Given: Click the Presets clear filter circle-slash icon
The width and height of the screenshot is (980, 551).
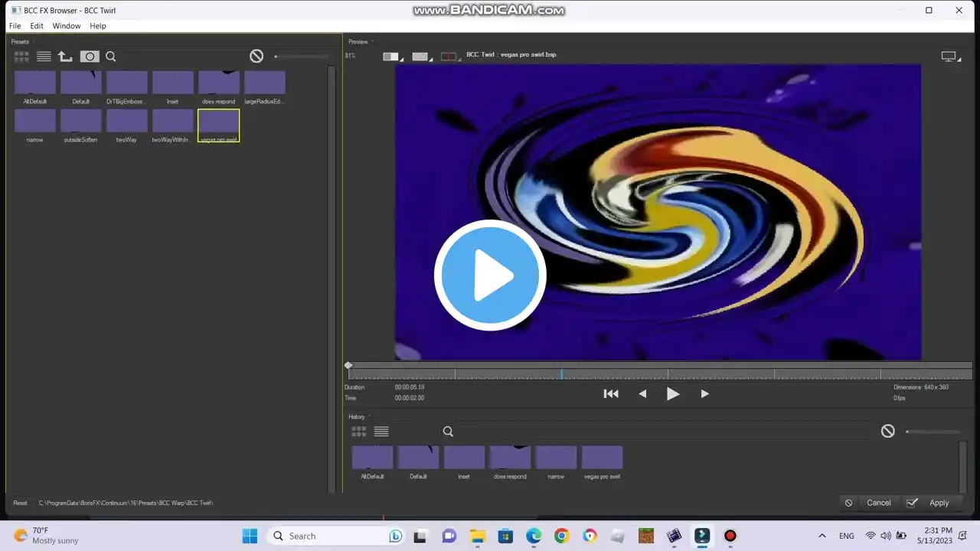Looking at the screenshot, I should [256, 56].
